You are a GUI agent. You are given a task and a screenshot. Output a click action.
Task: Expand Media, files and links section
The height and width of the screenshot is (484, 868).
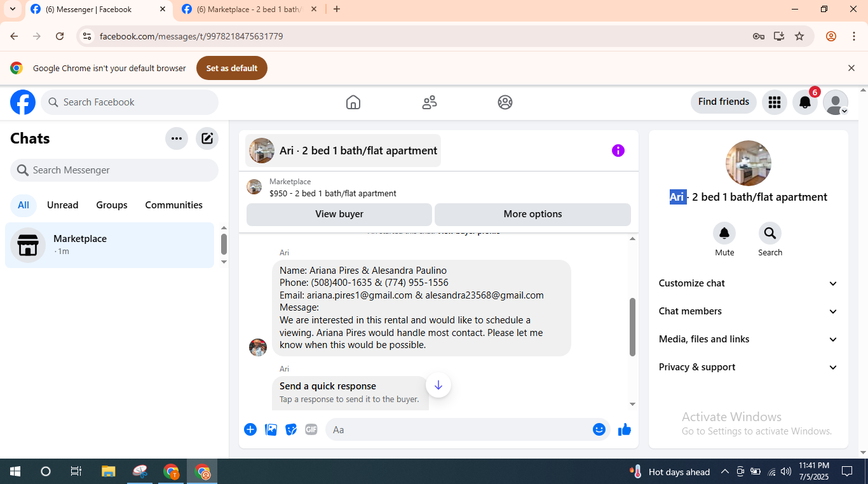pos(749,339)
